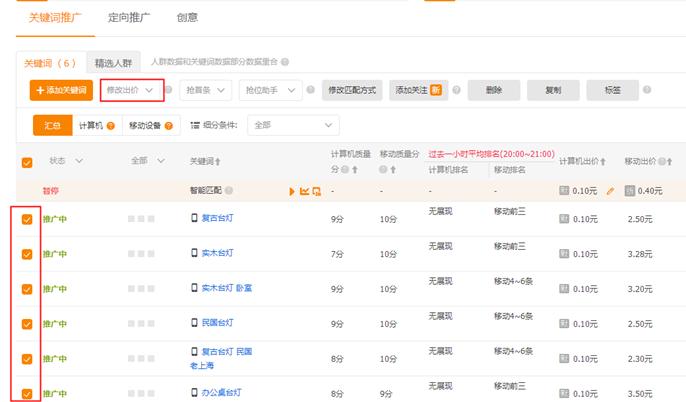The image size is (686, 402).
Task: Uncheck the checkbox for 办公桌台灯 row
Action: pos(27,394)
